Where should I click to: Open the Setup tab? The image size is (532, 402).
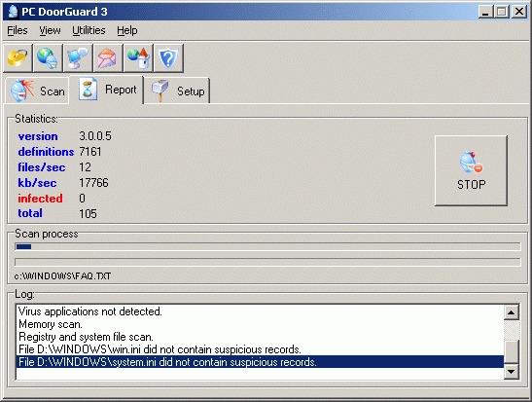pos(177,91)
